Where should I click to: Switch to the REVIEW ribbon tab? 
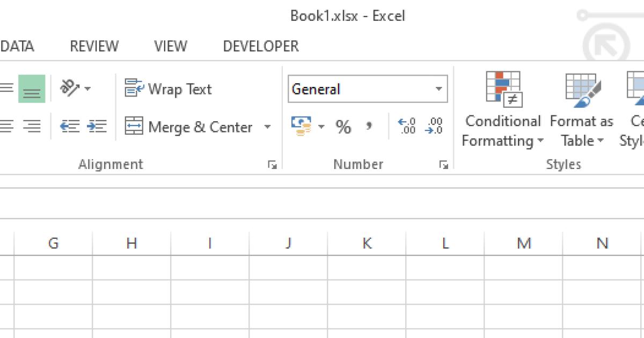point(94,46)
